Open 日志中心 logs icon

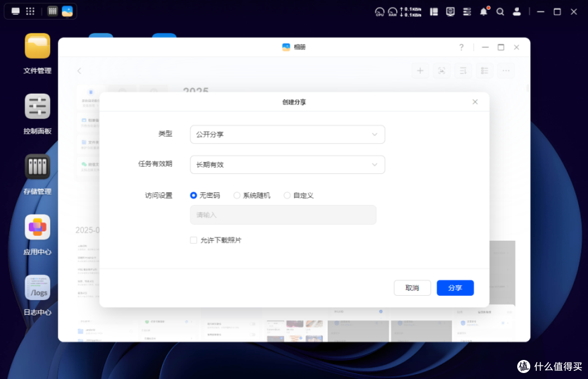click(37, 288)
